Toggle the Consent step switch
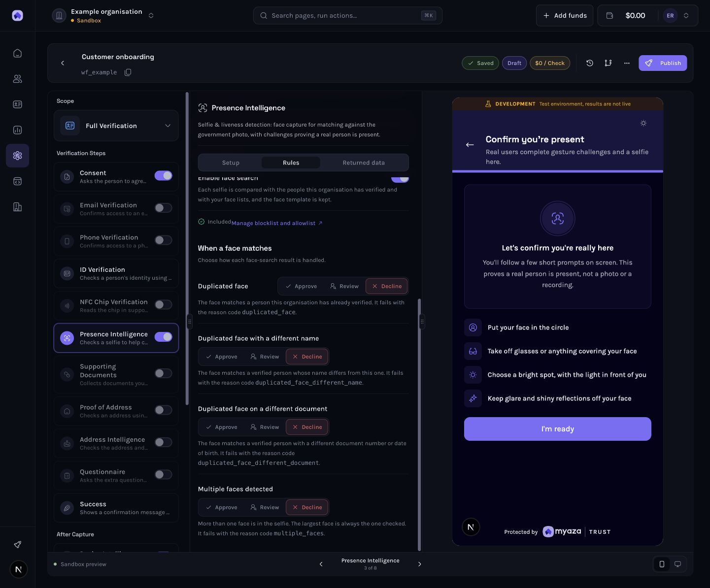Image resolution: width=710 pixels, height=588 pixels. click(163, 176)
